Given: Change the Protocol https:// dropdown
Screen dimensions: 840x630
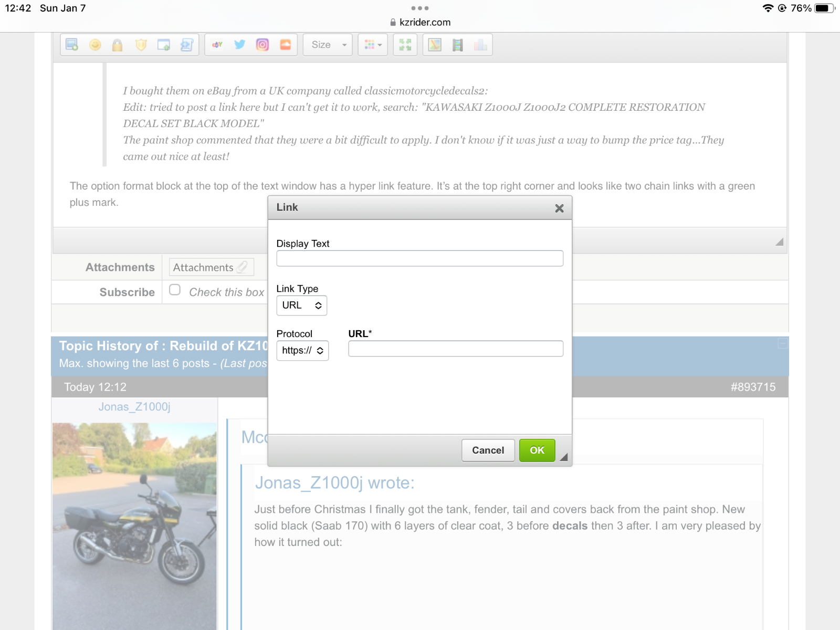Looking at the screenshot, I should pos(302,351).
